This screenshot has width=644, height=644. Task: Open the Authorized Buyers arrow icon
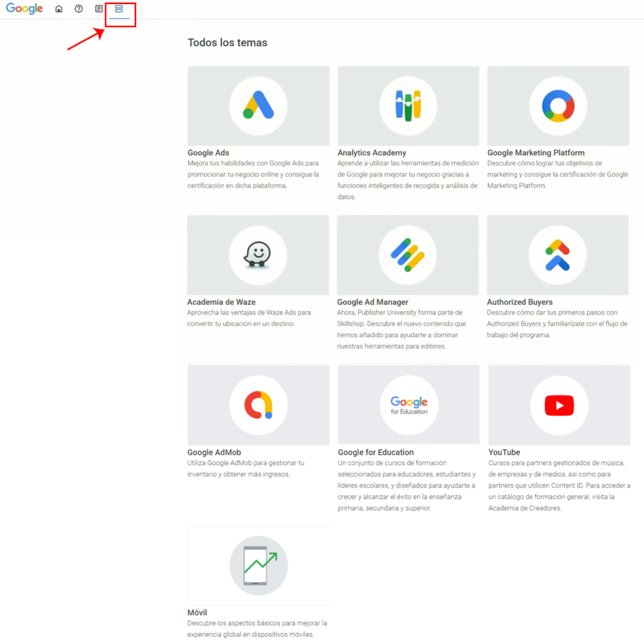pos(557,255)
